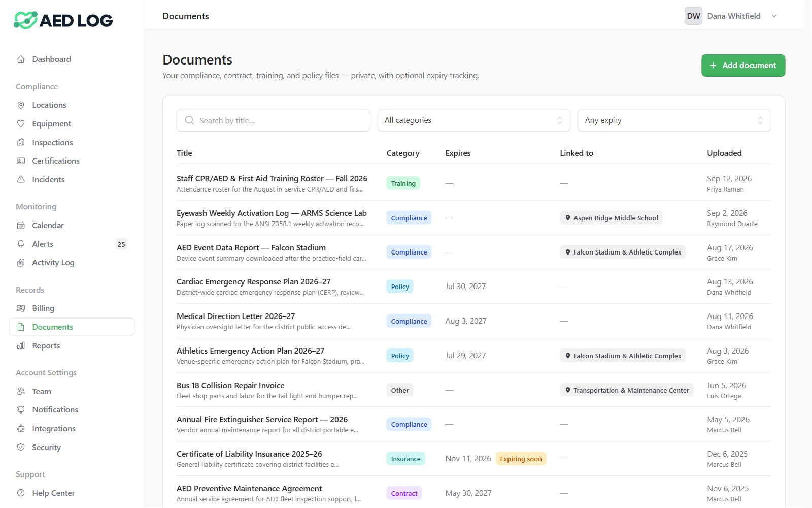Open Team label under Account Settings
This screenshot has width=812, height=508.
point(42,392)
